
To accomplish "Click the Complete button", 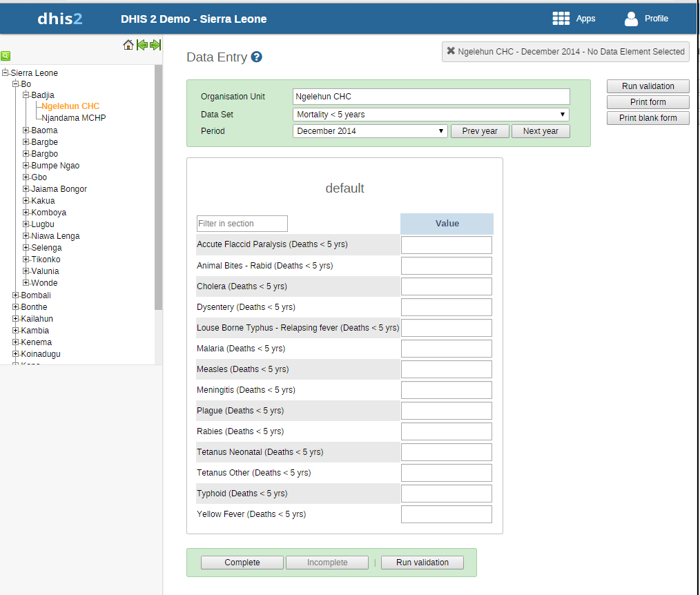I will 242,563.
